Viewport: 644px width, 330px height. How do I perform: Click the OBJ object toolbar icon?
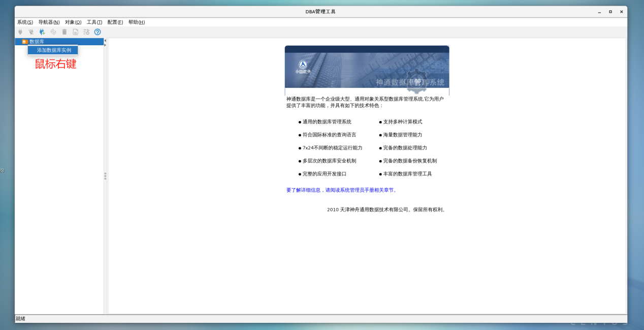[x=75, y=32]
